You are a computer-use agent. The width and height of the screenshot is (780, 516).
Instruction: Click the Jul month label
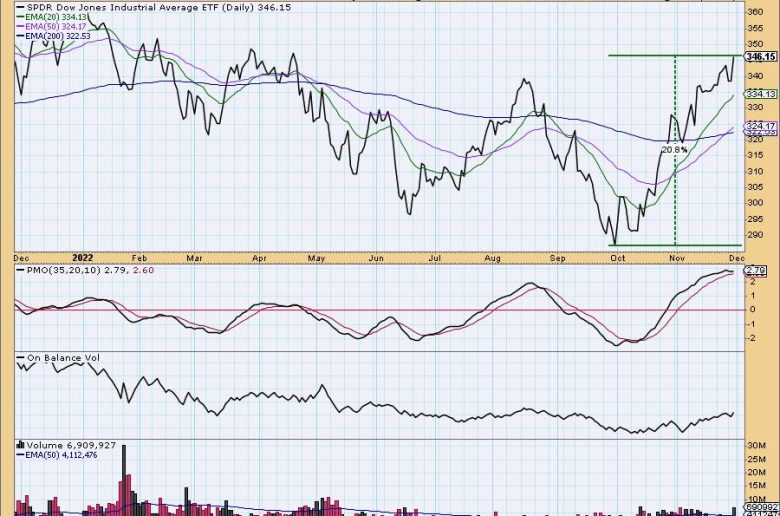click(435, 258)
